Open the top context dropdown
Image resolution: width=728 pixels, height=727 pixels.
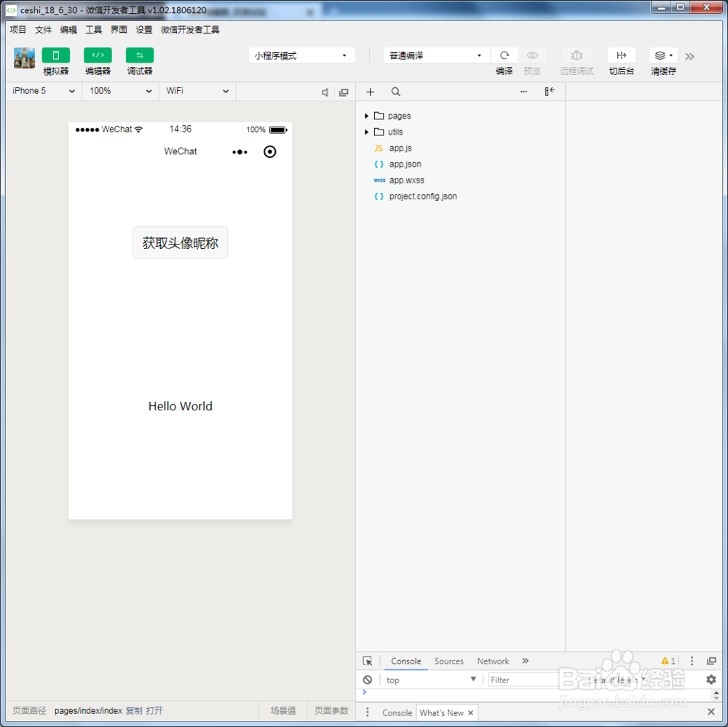(431, 680)
